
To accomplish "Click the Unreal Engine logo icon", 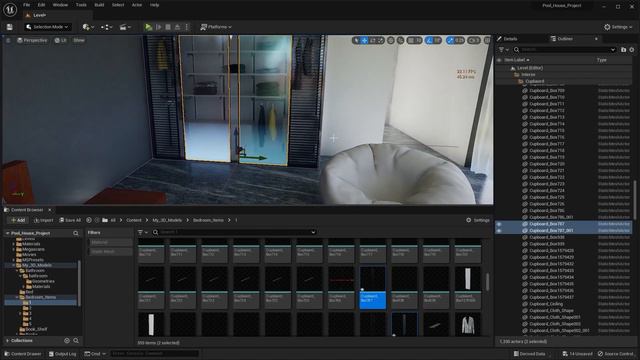I will (9, 9).
